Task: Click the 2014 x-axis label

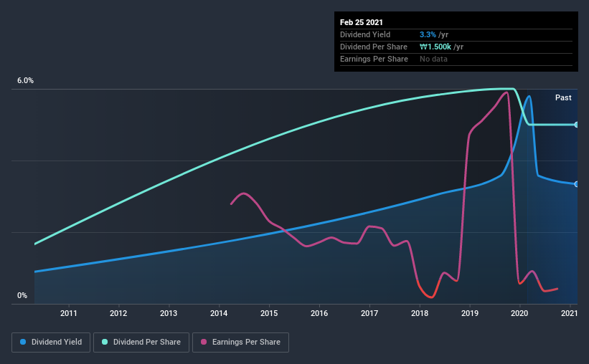Action: click(219, 313)
